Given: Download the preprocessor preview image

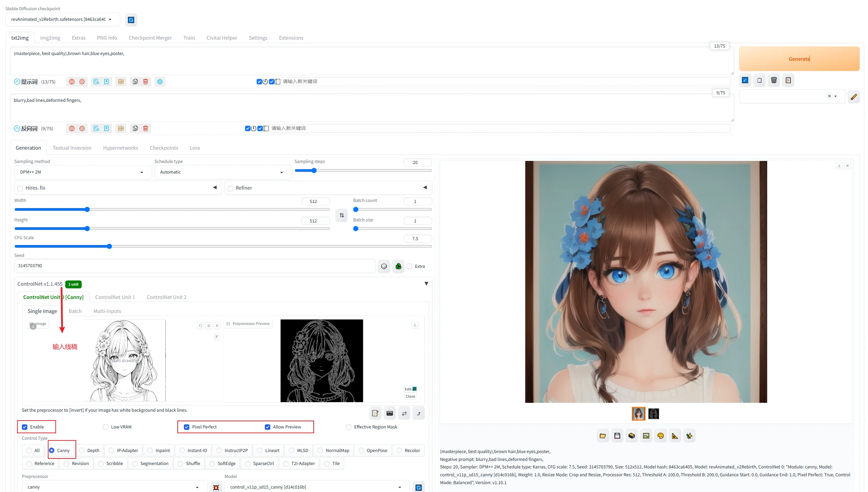Looking at the screenshot, I should [x=415, y=325].
